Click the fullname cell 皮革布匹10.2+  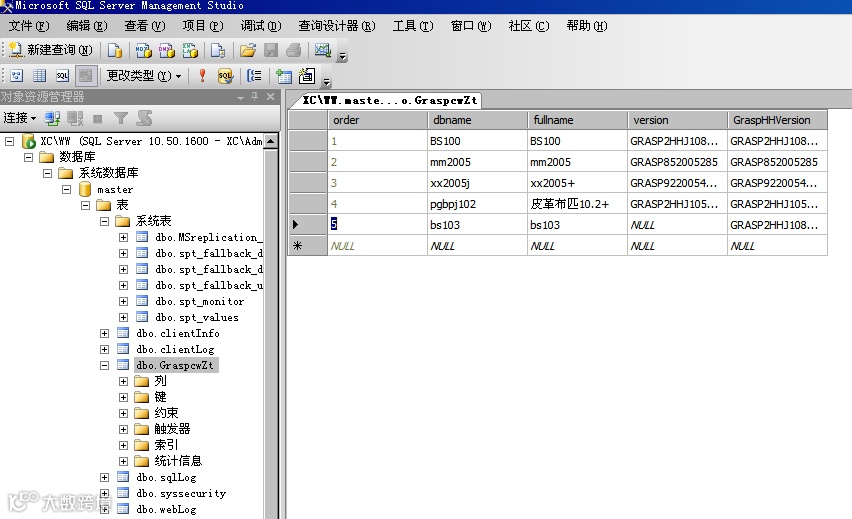[577, 204]
